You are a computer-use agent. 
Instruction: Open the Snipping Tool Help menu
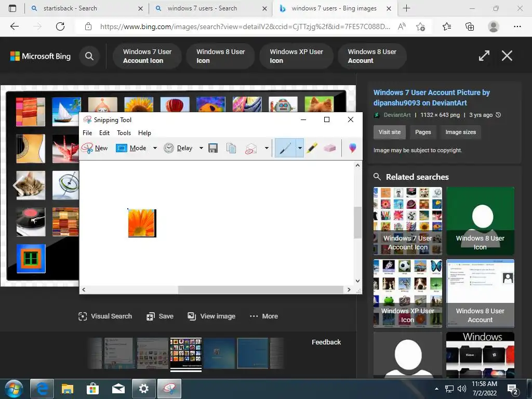(144, 133)
